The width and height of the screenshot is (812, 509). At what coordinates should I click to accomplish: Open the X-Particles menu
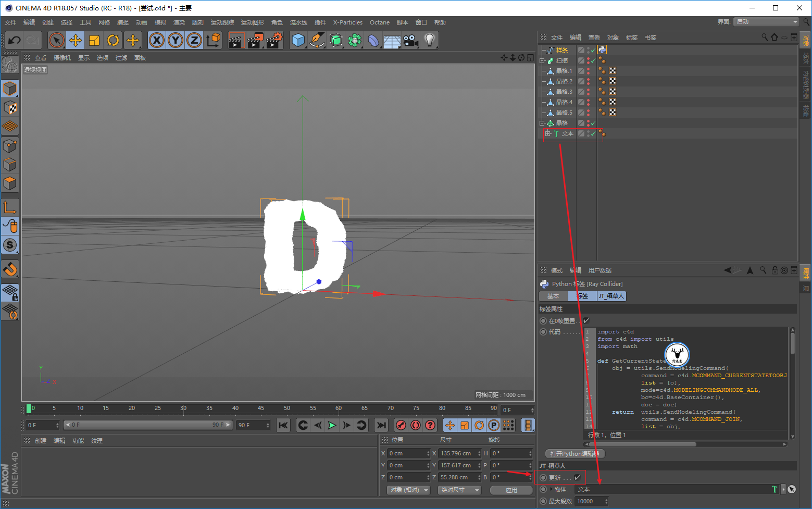pos(348,22)
